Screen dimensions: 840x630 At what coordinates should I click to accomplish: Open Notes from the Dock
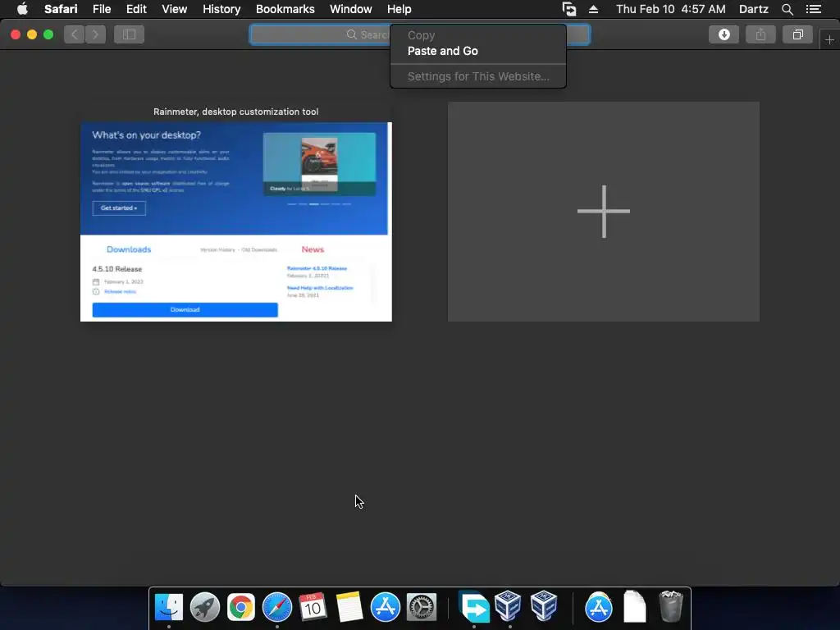(349, 608)
